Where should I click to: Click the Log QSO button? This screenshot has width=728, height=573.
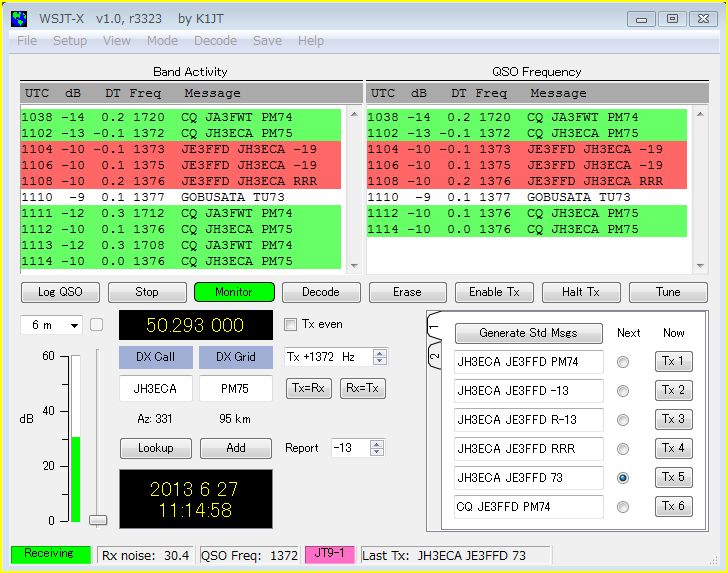click(60, 292)
